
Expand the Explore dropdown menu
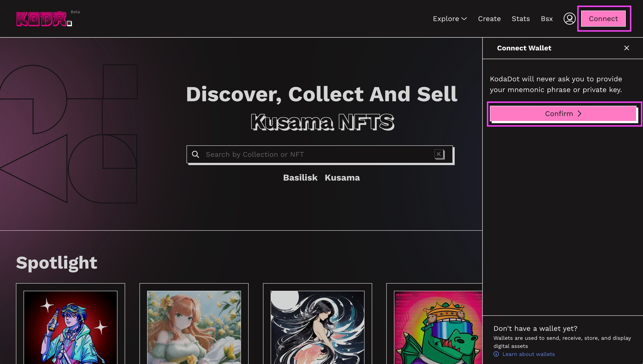[x=446, y=19]
